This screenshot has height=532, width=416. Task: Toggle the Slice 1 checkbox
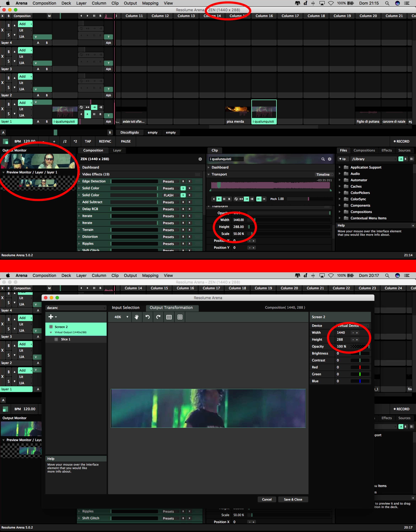point(56,339)
